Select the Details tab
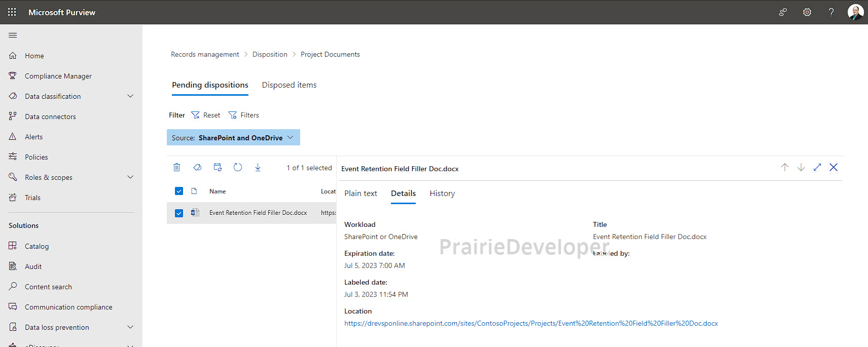Screen dimensions: 868x347 click(403, 194)
